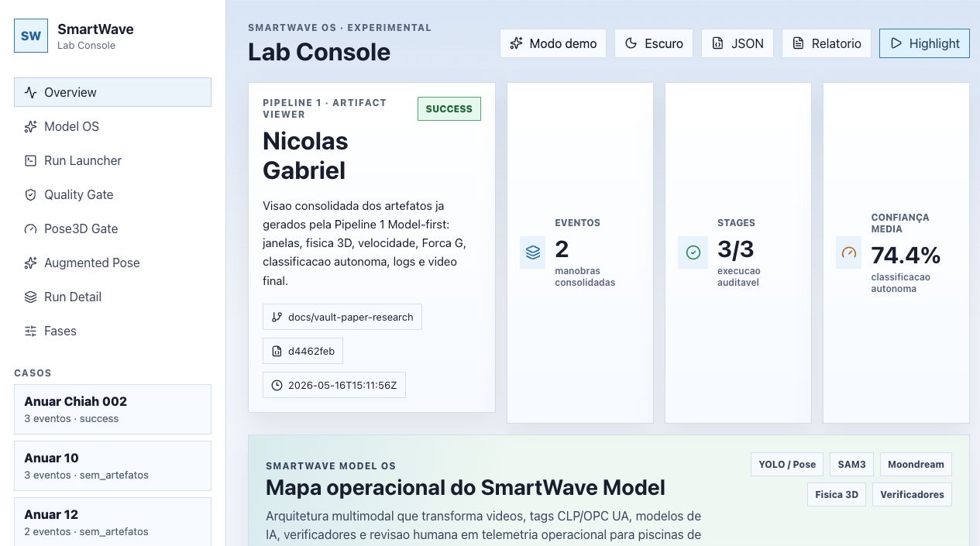Click the Pose3D Gate gauge icon
This screenshot has width=980, height=546.
click(x=31, y=228)
